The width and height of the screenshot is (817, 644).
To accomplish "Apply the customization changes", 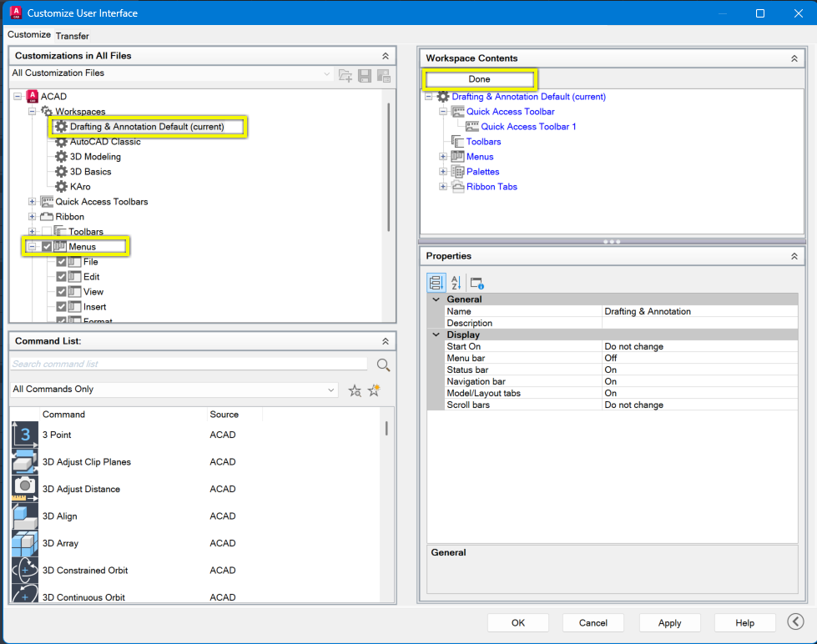I will click(x=669, y=622).
